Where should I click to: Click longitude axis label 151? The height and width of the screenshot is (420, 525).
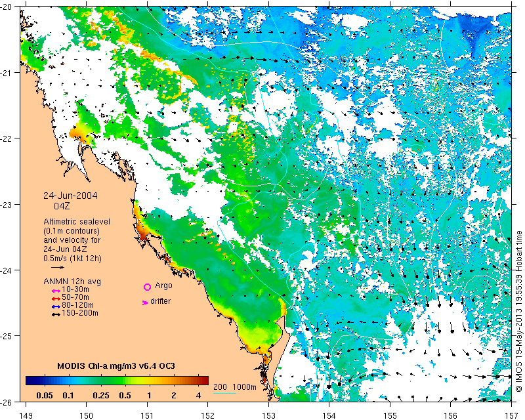(147, 415)
